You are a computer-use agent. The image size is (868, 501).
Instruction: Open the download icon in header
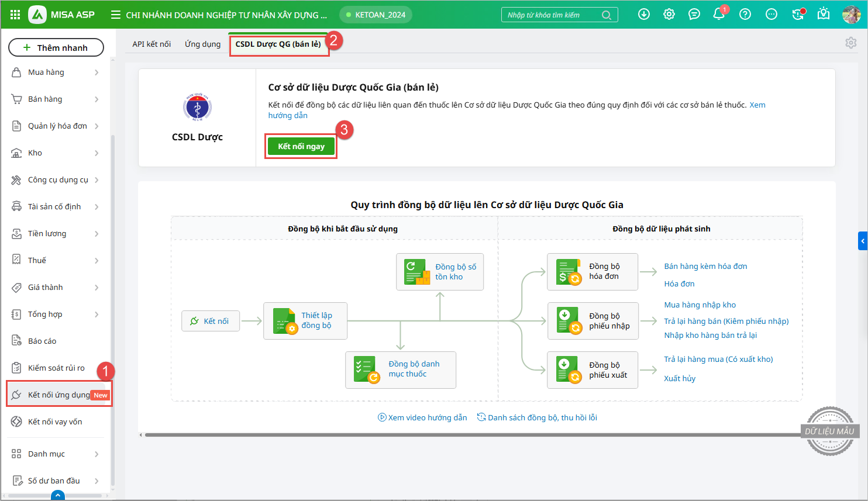click(x=644, y=14)
